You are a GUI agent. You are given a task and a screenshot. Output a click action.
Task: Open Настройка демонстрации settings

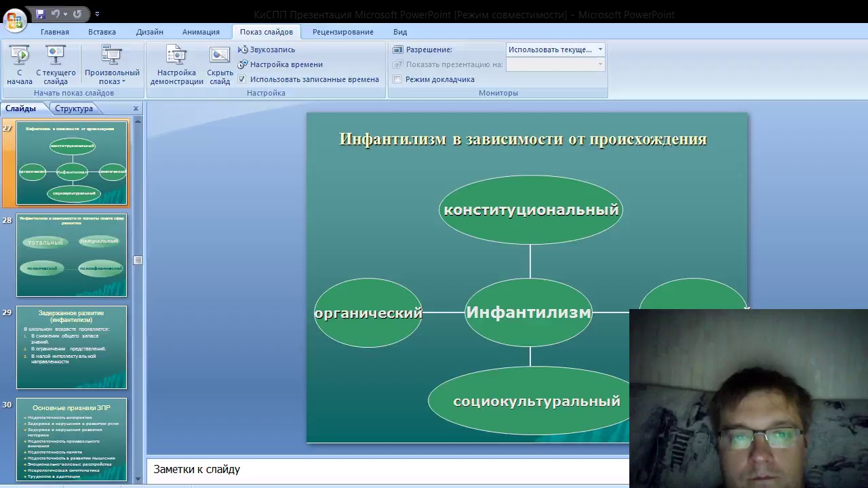pyautogui.click(x=177, y=65)
